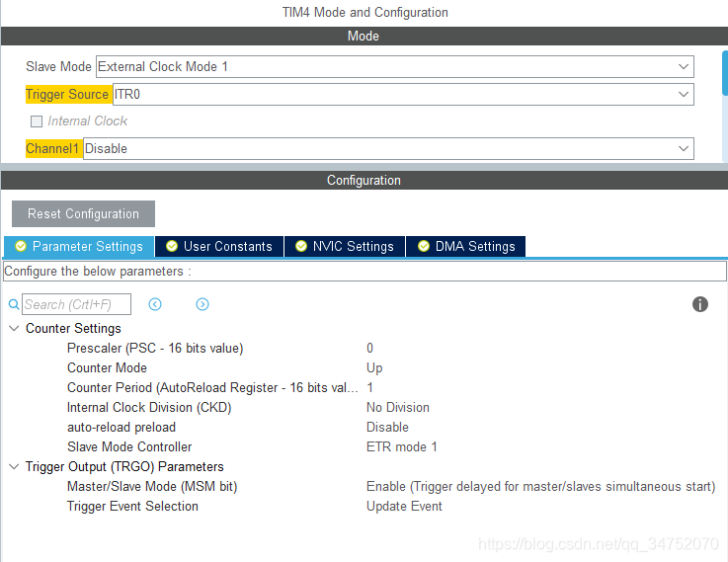The width and height of the screenshot is (728, 562).
Task: Enable the Internal Clock checkbox
Action: coord(37,121)
